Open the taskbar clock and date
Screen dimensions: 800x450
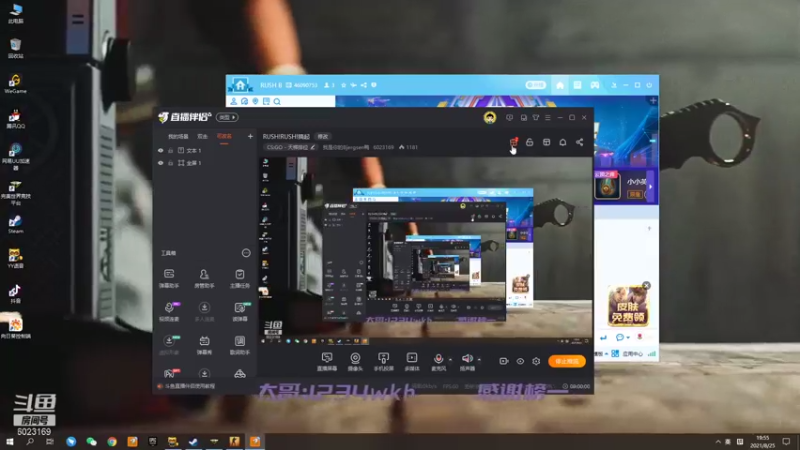pos(763,442)
